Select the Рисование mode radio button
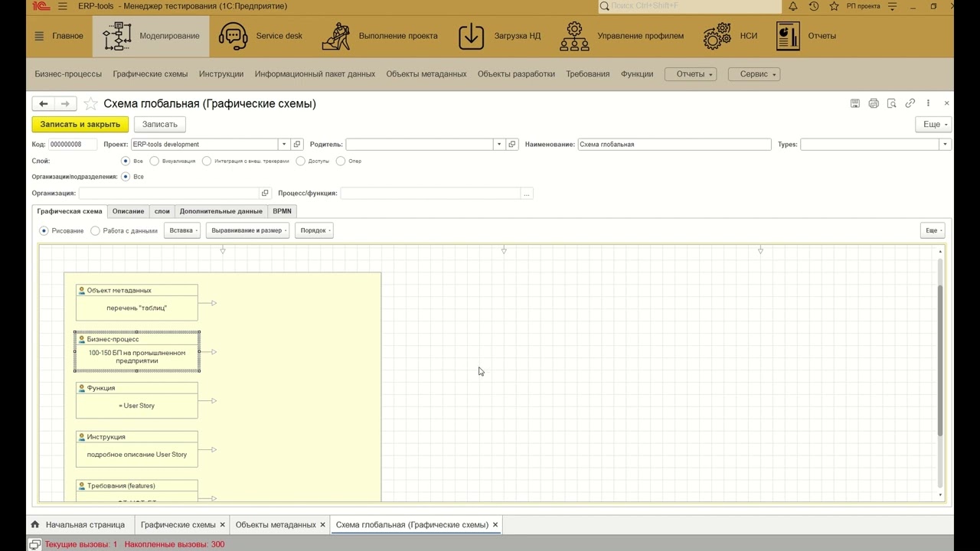Viewport: 980px width, 551px height. [44, 230]
